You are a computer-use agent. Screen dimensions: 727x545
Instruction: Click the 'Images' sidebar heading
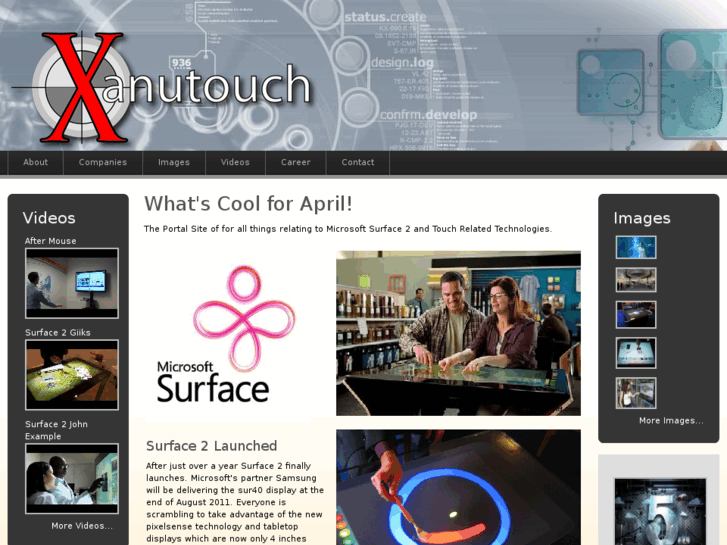click(x=642, y=218)
